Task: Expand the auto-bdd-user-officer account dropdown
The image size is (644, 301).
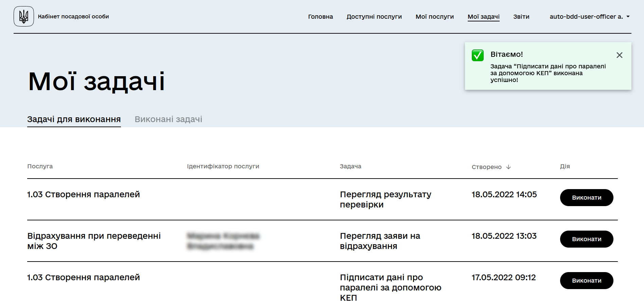Action: 589,17
